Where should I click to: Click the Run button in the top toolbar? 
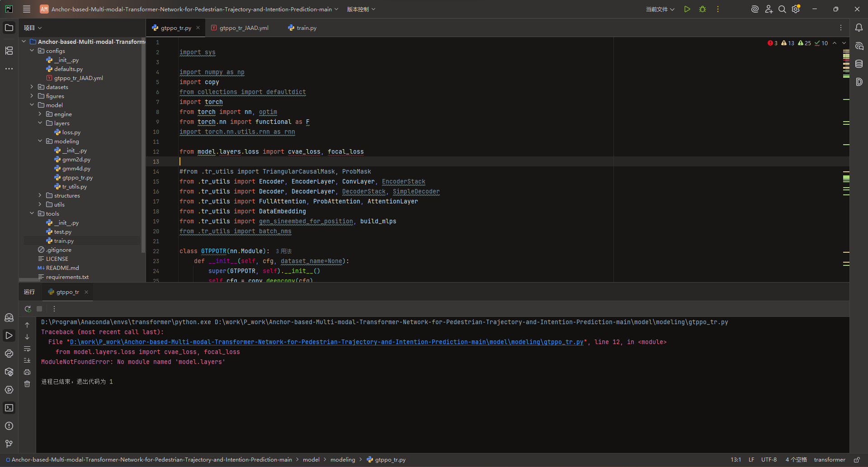point(687,9)
